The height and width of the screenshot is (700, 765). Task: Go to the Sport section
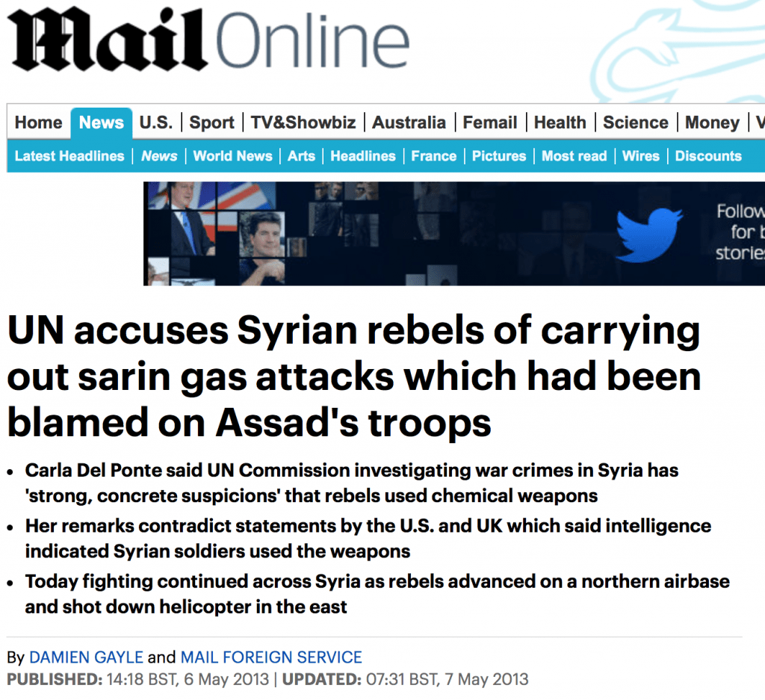coord(211,122)
